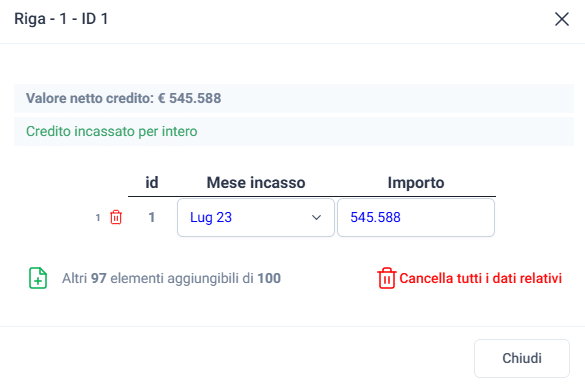Click the Chiudi button

pos(522,358)
